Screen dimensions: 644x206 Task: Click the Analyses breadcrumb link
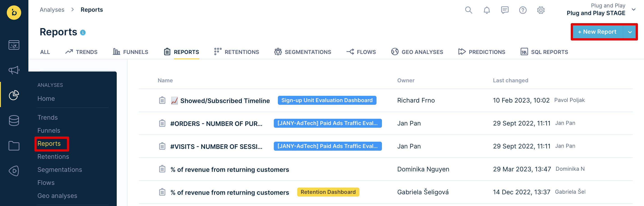click(x=52, y=10)
